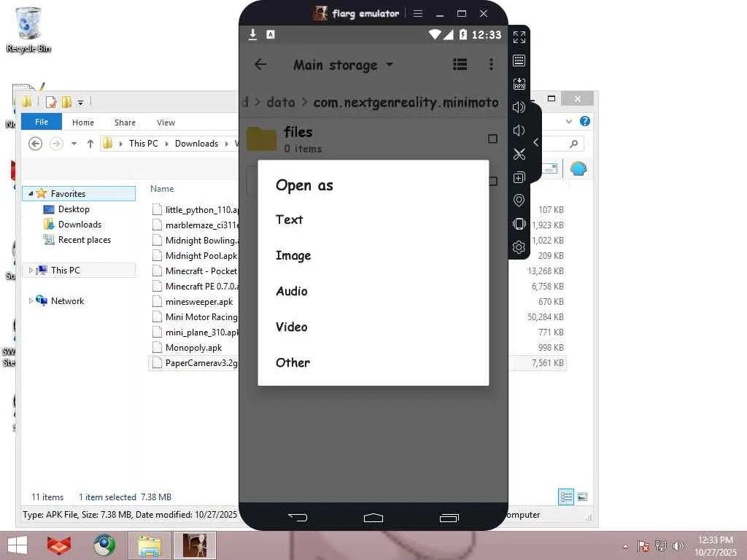747x560 pixels.
Task: Click the Explorer Forward navigation arrow
Action: click(x=56, y=144)
